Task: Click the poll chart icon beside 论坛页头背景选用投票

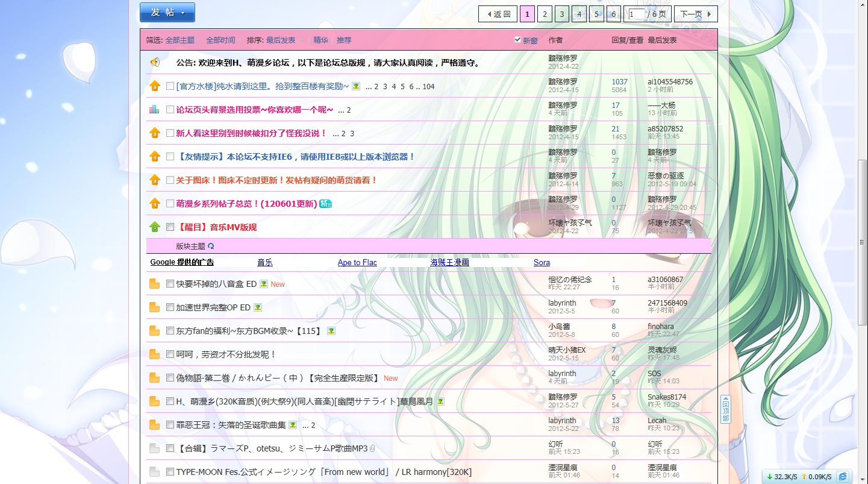Action: click(154, 109)
